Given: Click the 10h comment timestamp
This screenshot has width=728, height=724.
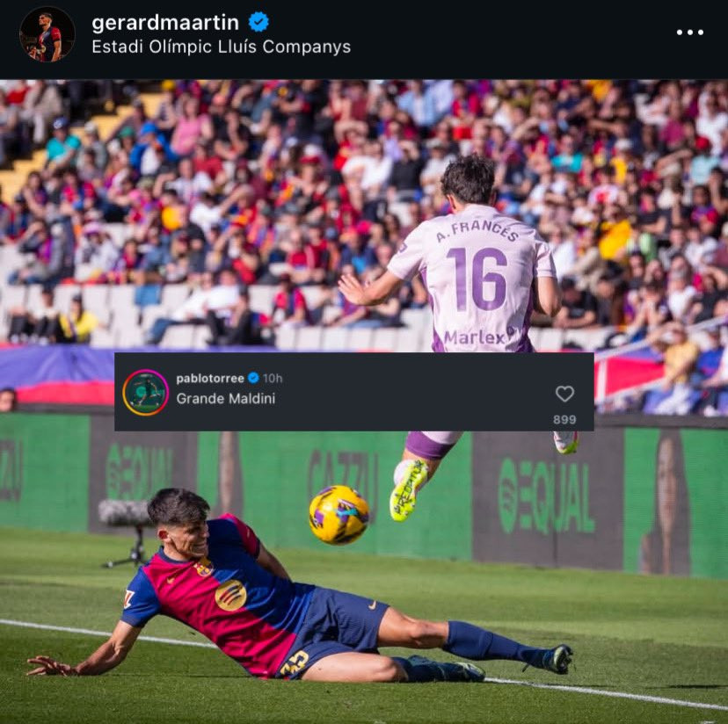Looking at the screenshot, I should 273,378.
